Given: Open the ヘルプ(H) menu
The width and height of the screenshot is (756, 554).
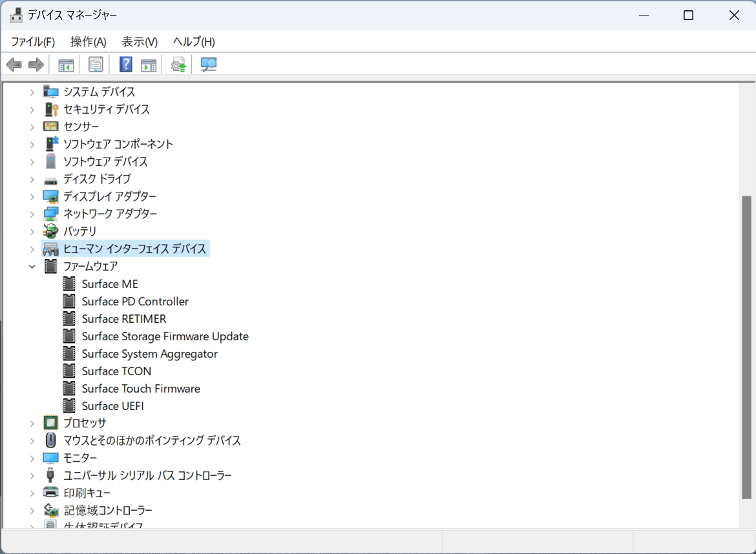Looking at the screenshot, I should point(194,42).
